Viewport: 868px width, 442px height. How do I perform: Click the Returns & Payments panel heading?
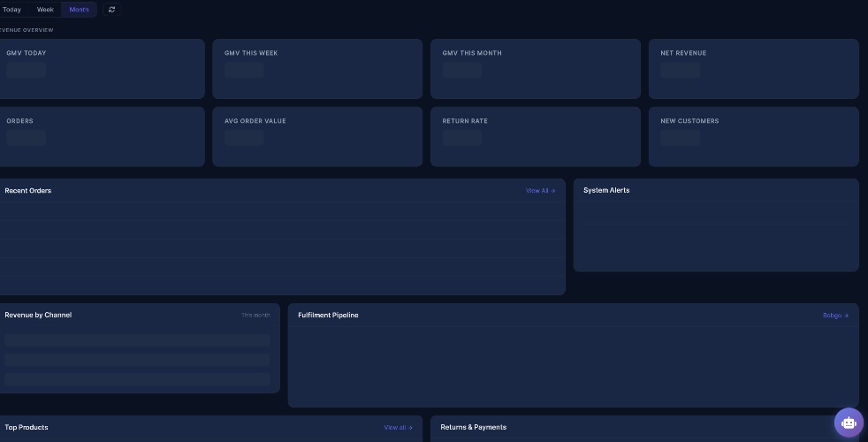[x=473, y=427]
